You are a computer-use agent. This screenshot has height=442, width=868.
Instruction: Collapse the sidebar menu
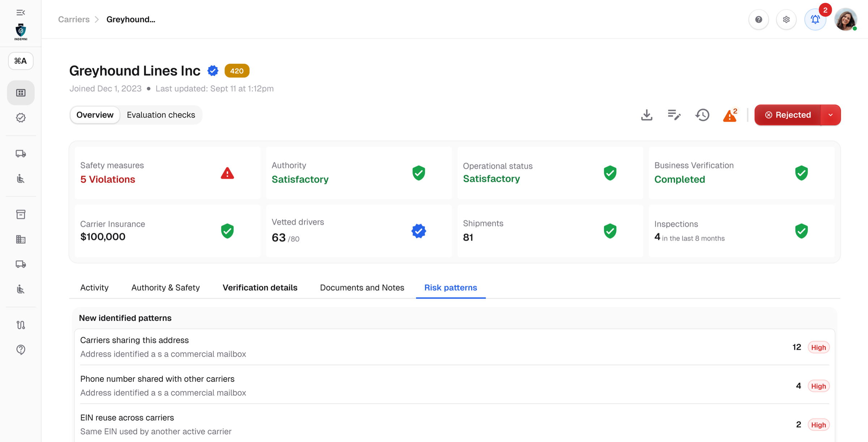pyautogui.click(x=21, y=13)
